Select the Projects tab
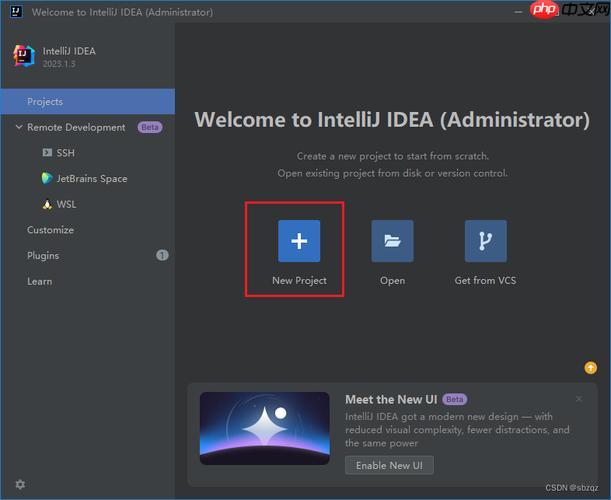 tap(88, 101)
